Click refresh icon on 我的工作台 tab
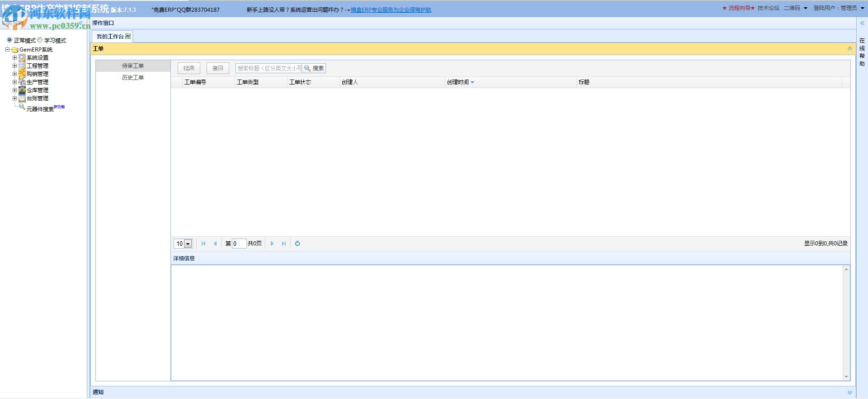 click(128, 36)
